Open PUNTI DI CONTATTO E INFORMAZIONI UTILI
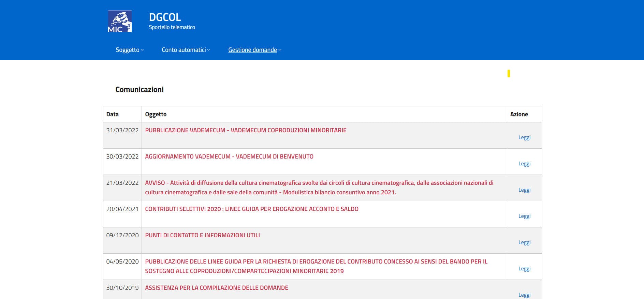 [x=202, y=235]
